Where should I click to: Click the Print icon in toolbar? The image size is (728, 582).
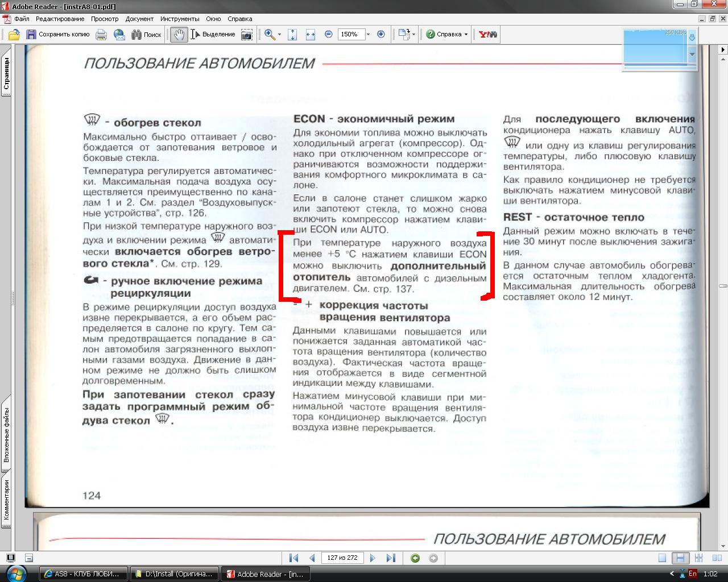(x=101, y=35)
